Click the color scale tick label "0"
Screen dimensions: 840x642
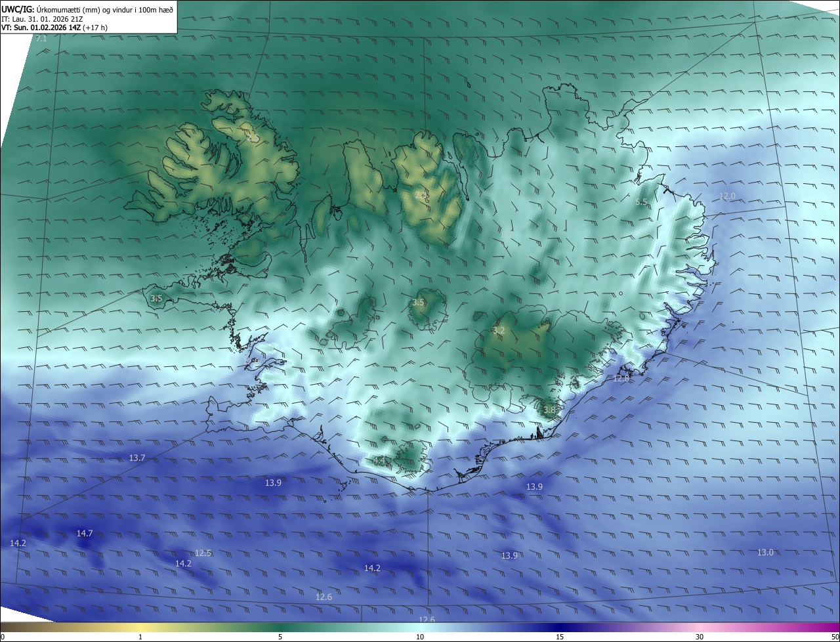click(3, 637)
